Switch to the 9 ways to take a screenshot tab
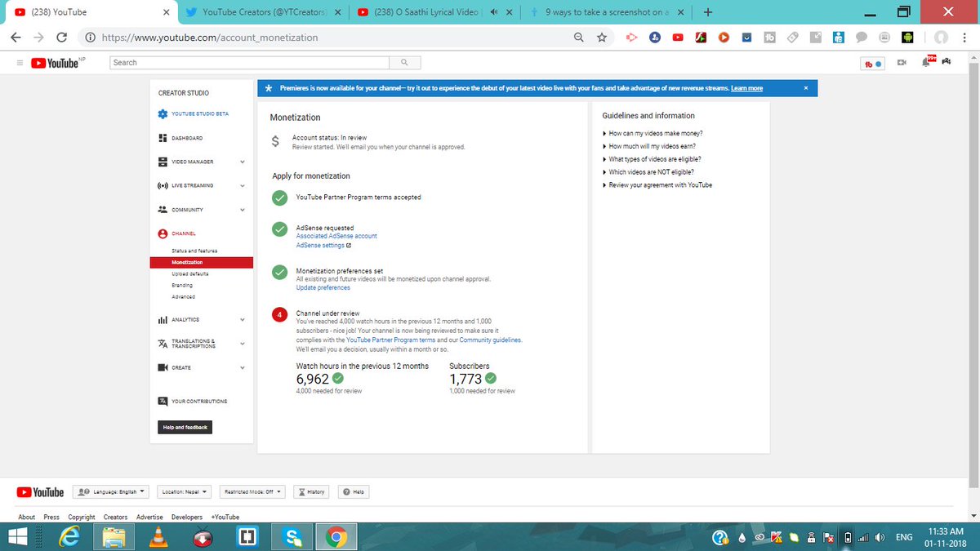Image resolution: width=980 pixels, height=551 pixels. (607, 12)
